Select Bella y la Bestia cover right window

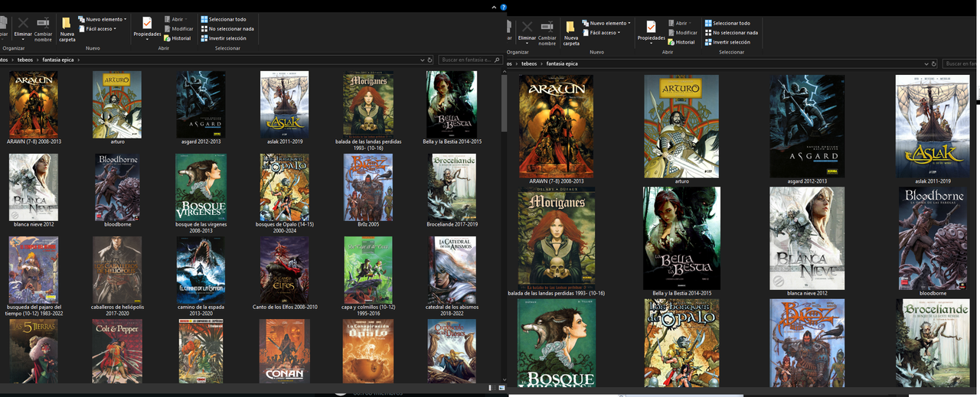pyautogui.click(x=681, y=238)
